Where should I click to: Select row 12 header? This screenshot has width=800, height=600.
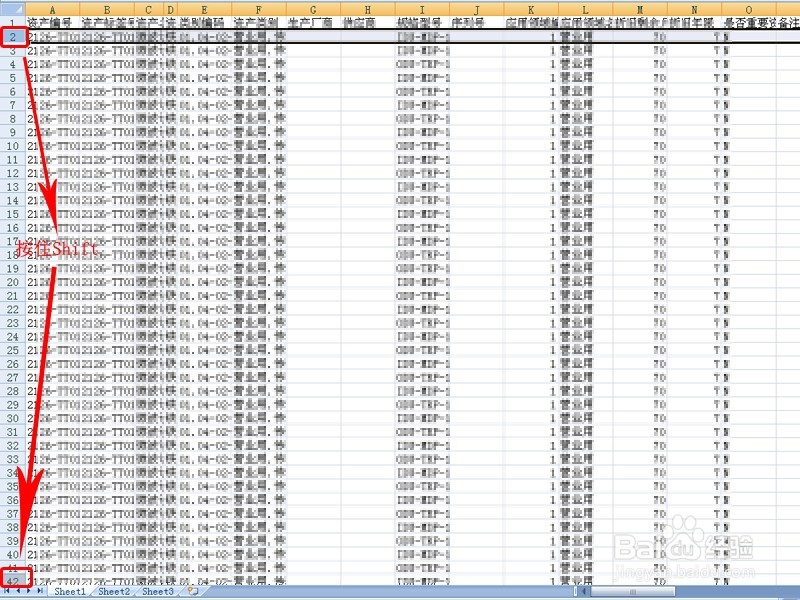[12, 173]
